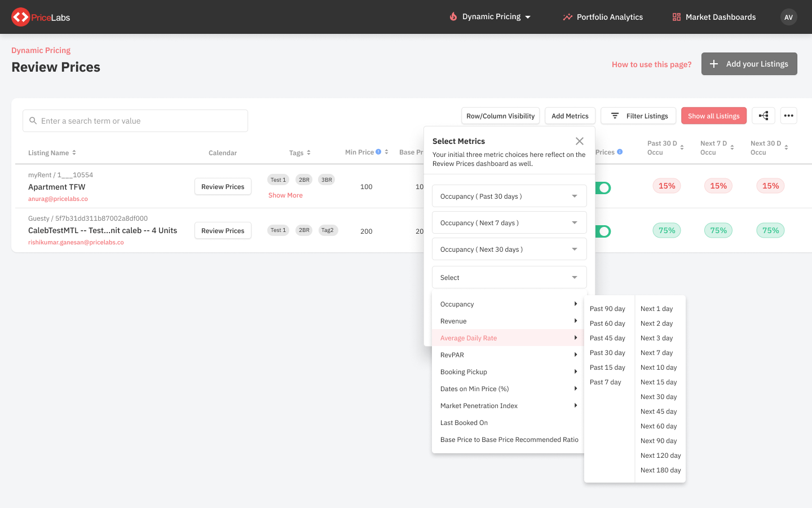This screenshot has width=812, height=508.
Task: Expand the Average Daily Rate submenu
Action: point(508,338)
